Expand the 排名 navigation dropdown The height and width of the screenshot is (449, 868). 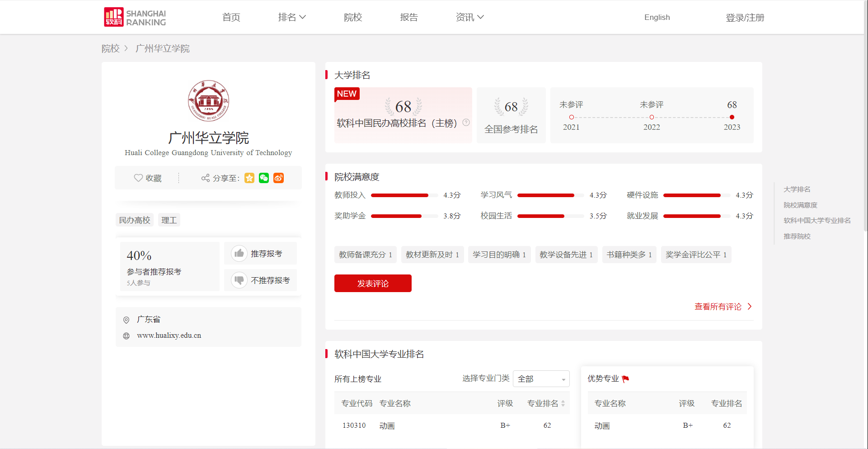click(292, 17)
